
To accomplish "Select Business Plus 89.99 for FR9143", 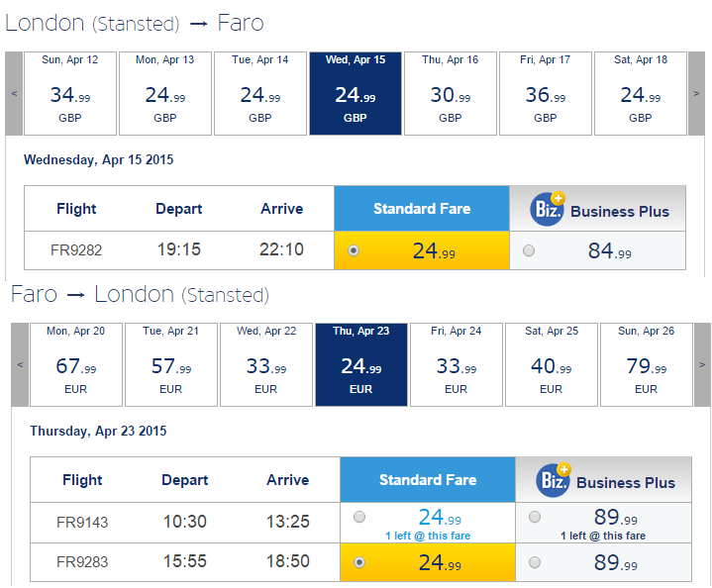I will point(535,517).
